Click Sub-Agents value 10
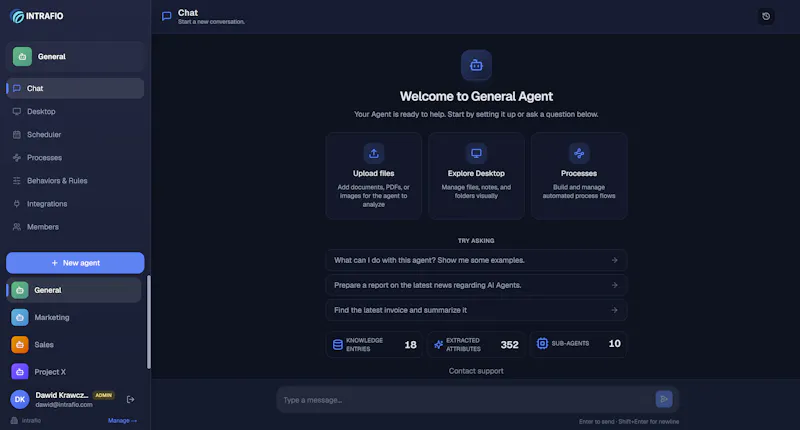 coord(614,343)
